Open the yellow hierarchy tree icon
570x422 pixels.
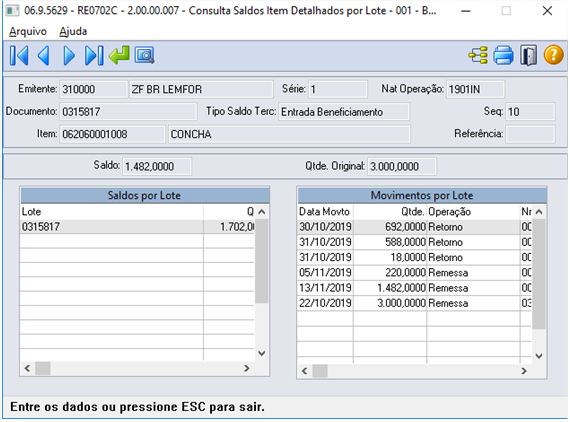pos(478,56)
